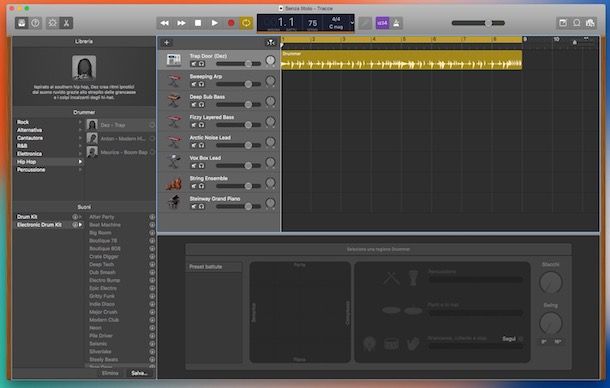Expand the Hip Hop genre arrow

[x=80, y=162]
